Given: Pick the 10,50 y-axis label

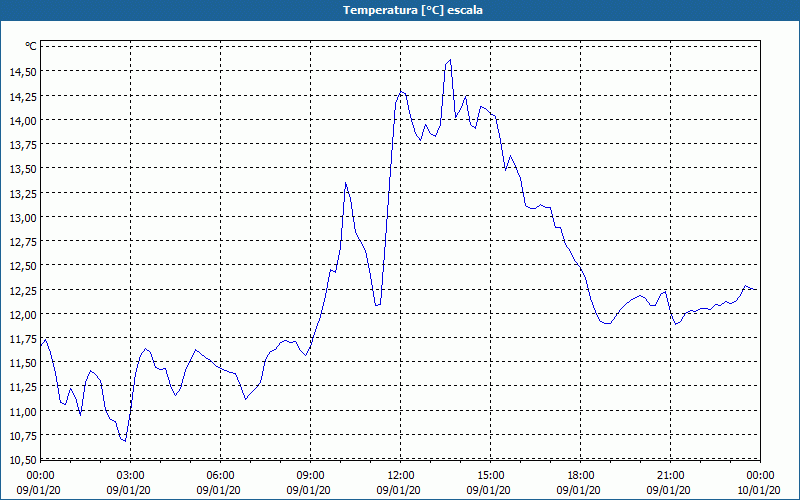Looking at the screenshot, I should coord(23,460).
